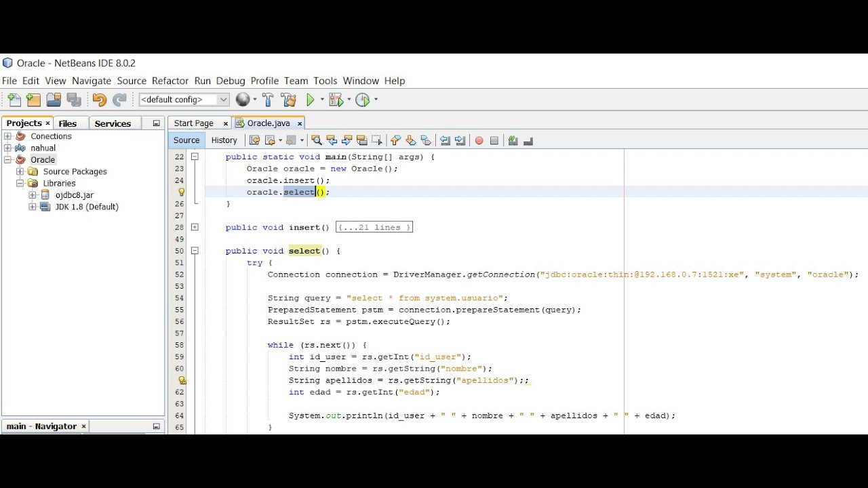
Task: Switch to the History view button
Action: tap(224, 140)
